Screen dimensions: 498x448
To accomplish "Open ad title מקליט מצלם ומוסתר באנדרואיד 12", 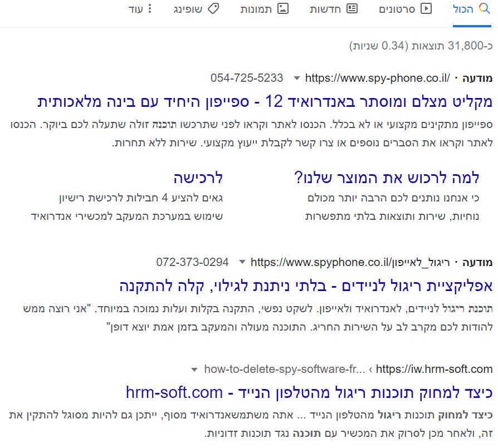I will [265, 101].
